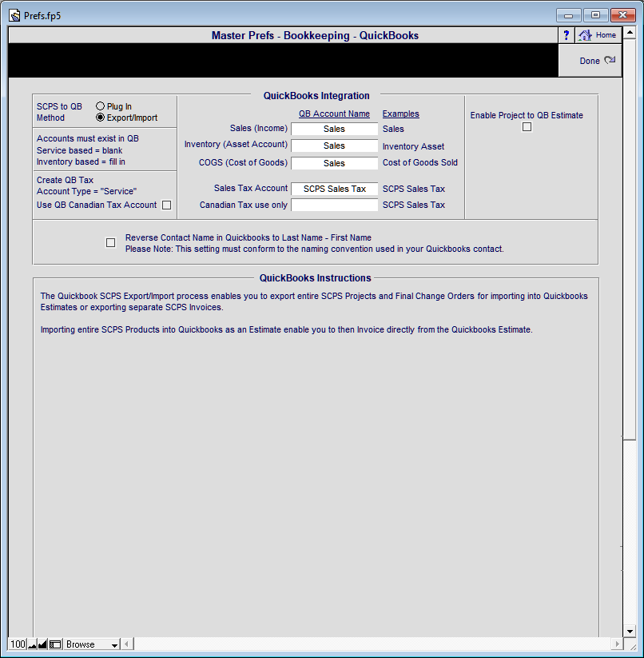Open the Browse mode dropdown
The width and height of the screenshot is (644, 658).
[x=91, y=644]
